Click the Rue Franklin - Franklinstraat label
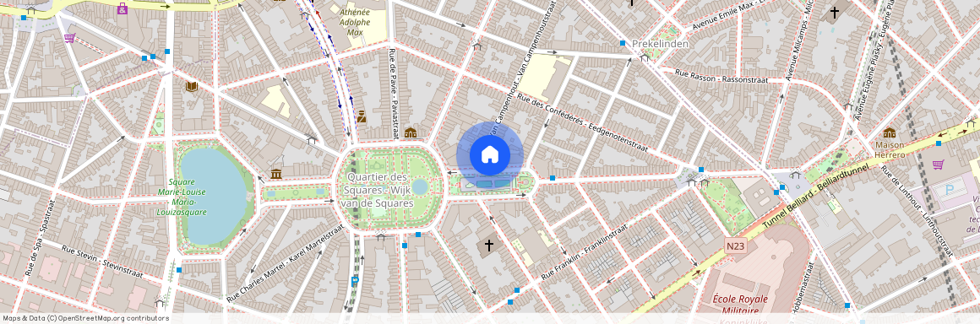Image resolution: width=980 pixels, height=324 pixels. tap(585, 251)
